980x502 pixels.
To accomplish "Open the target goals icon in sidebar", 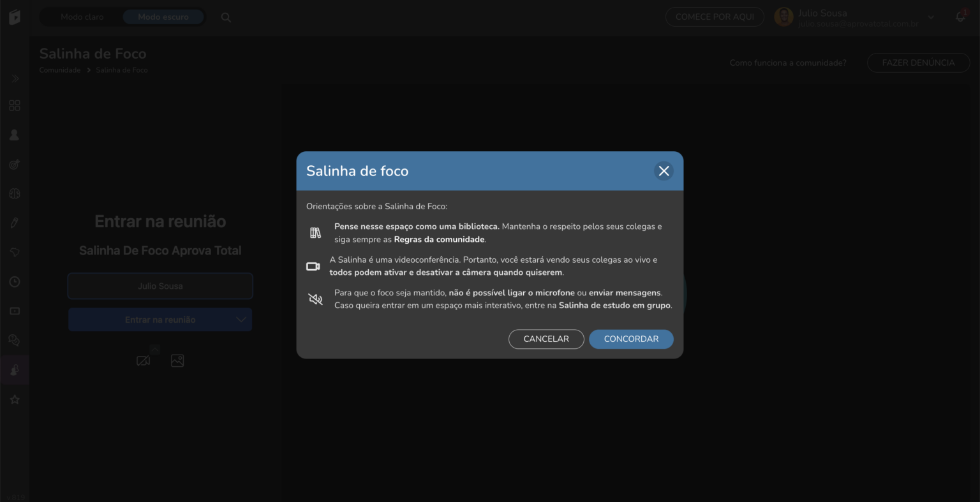I will [x=15, y=165].
